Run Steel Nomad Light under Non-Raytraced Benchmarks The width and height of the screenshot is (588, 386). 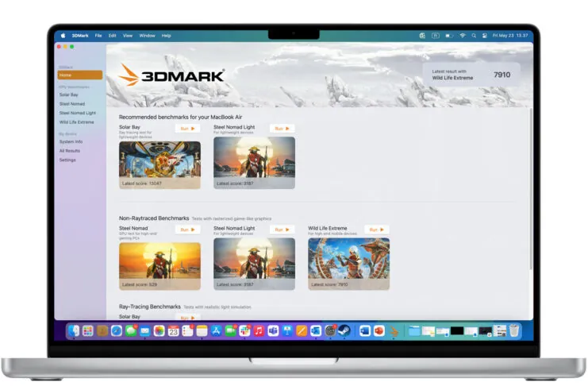click(x=282, y=230)
